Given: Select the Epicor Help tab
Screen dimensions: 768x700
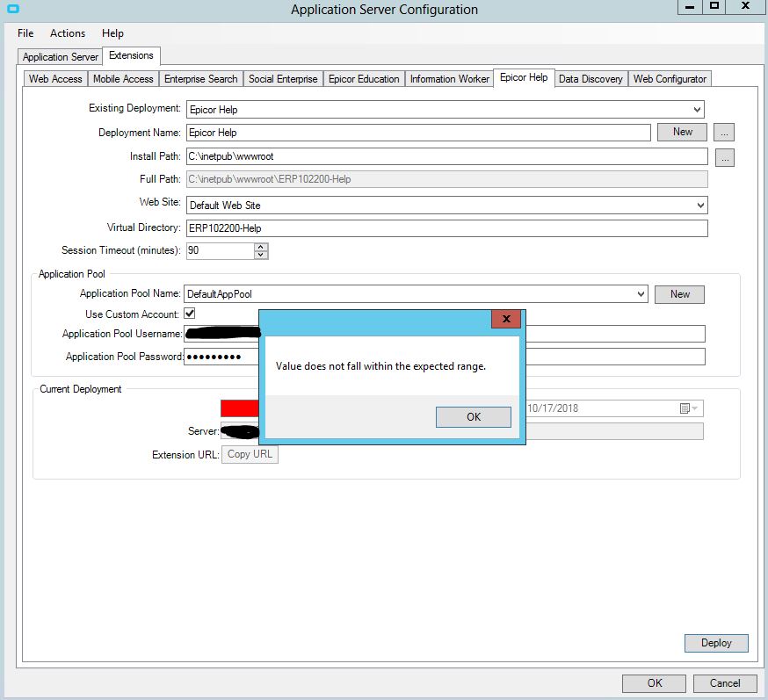Looking at the screenshot, I should [x=524, y=77].
